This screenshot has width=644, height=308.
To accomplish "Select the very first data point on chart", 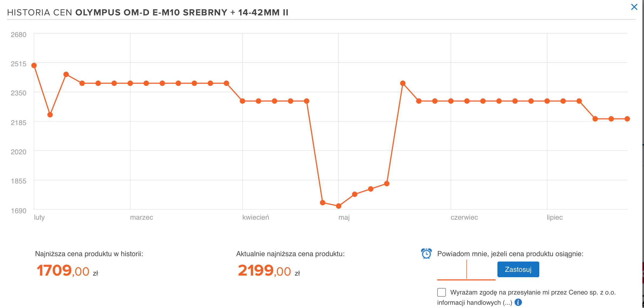I will point(34,65).
